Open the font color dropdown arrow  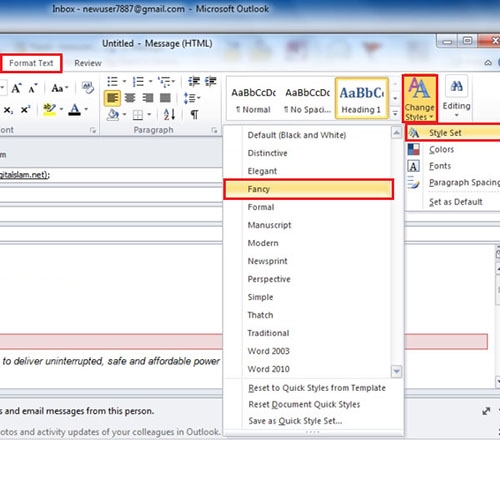(86, 109)
